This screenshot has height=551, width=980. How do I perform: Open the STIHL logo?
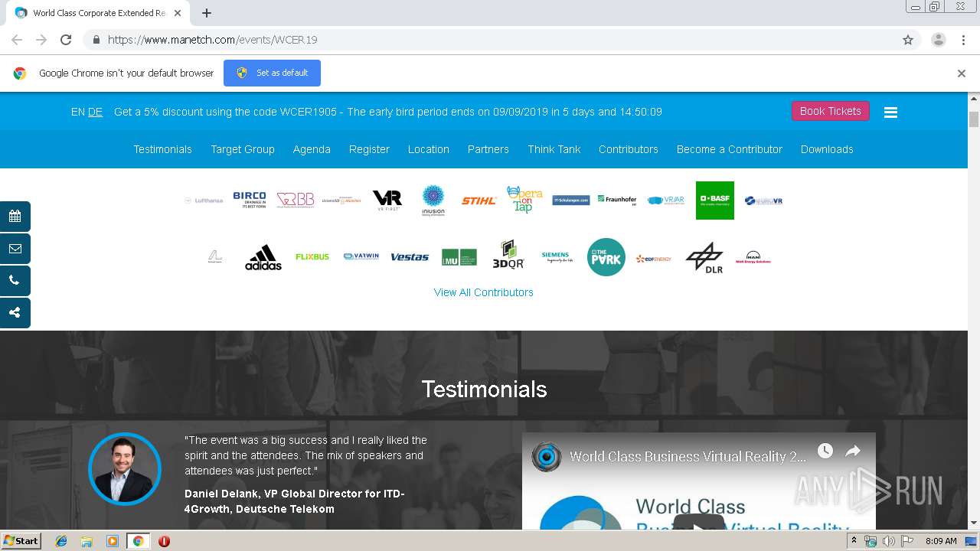click(x=479, y=201)
